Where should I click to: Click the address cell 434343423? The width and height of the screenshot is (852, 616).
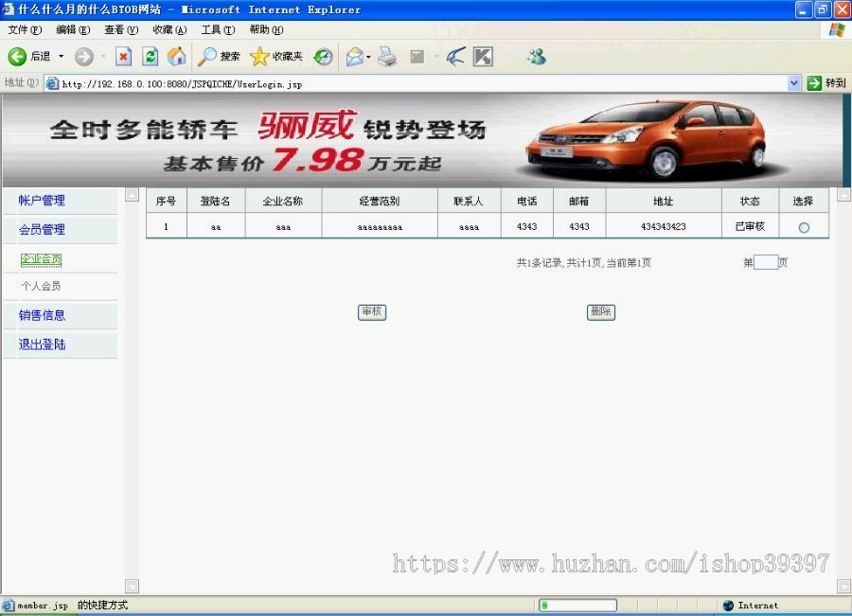click(664, 226)
